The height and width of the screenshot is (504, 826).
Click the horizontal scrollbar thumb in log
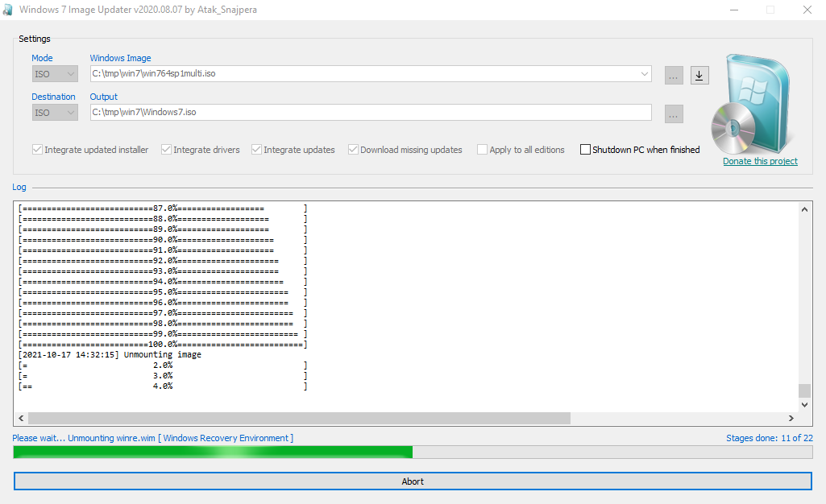(x=299, y=418)
